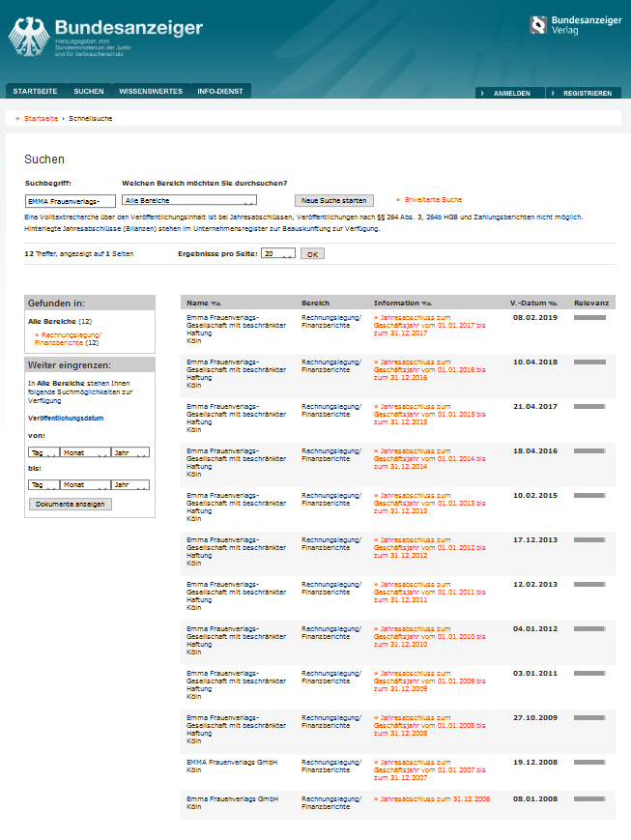This screenshot has width=631, height=840.
Task: Select date cell 17.12.2013
Action: tap(535, 540)
